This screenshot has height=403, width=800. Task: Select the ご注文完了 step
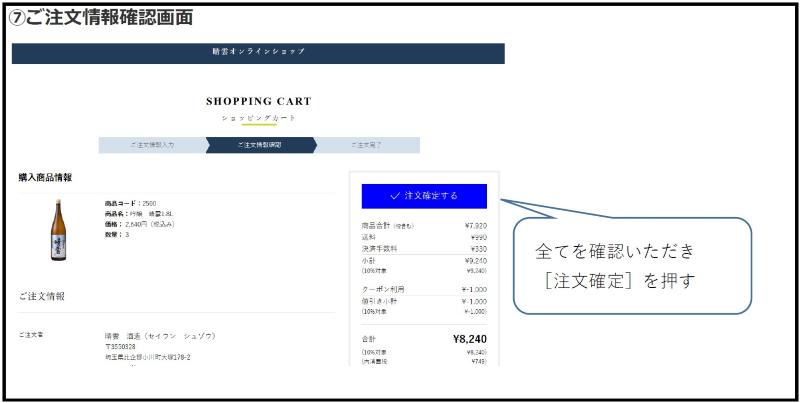(x=366, y=145)
